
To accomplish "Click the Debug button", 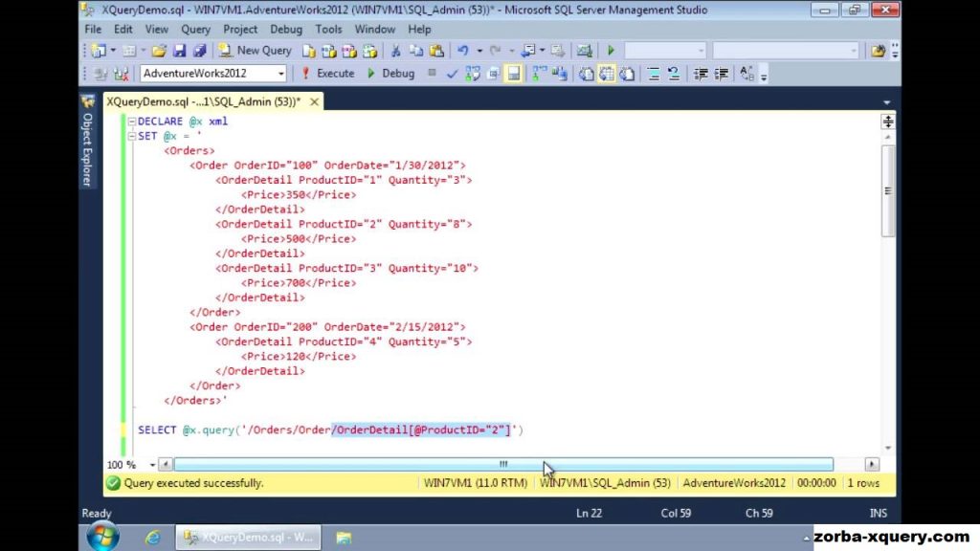I will coord(390,74).
